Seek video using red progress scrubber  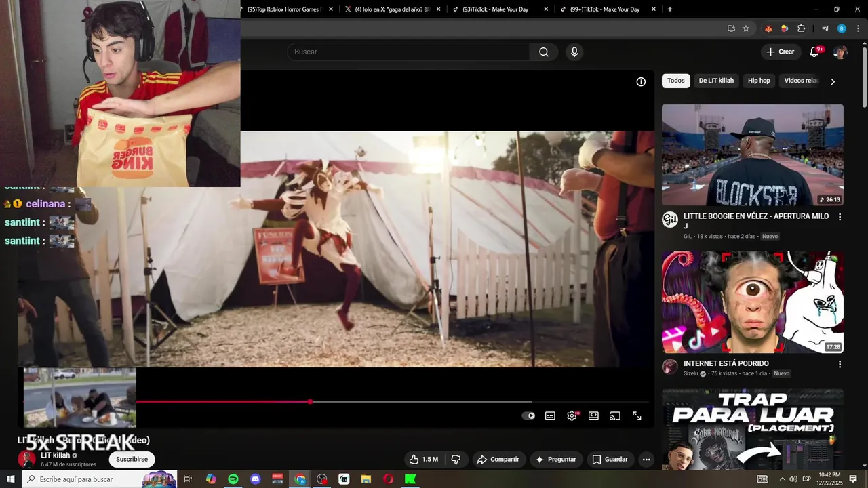[x=310, y=402]
